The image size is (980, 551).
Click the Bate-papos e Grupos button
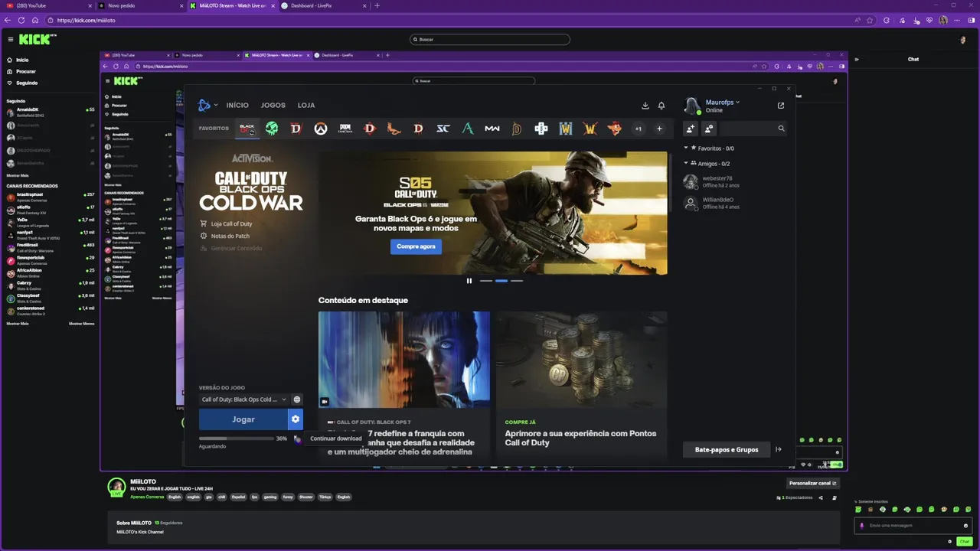point(727,449)
